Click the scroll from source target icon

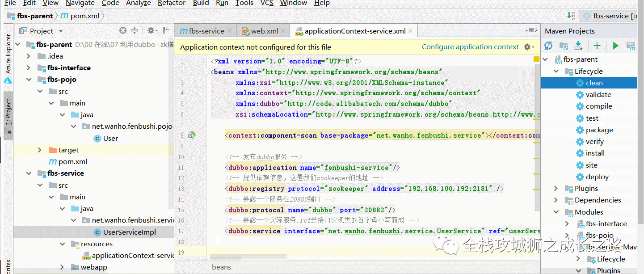point(123,31)
